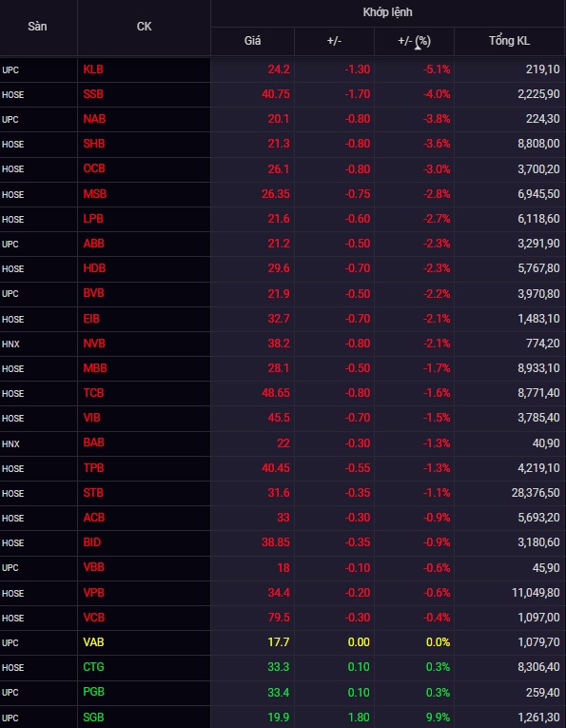Open stock ticker KLB

pyautogui.click(x=93, y=69)
